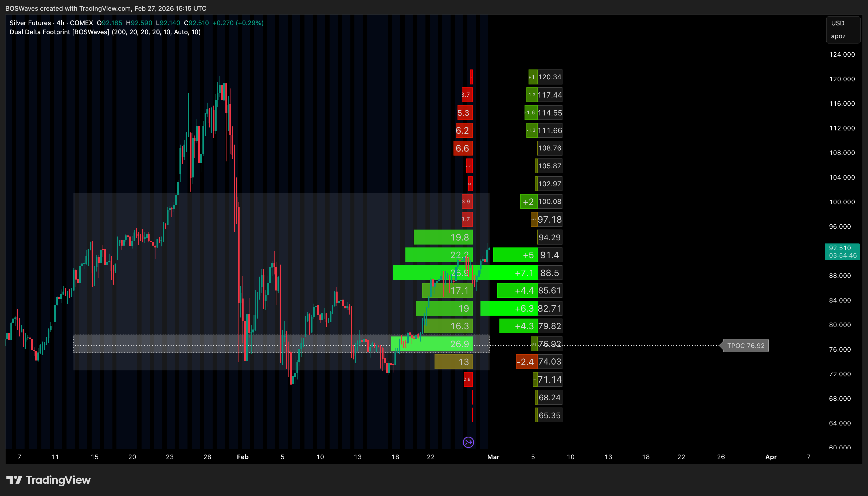Open the apoz unit selector
This screenshot has height=496, width=868.
(x=838, y=36)
